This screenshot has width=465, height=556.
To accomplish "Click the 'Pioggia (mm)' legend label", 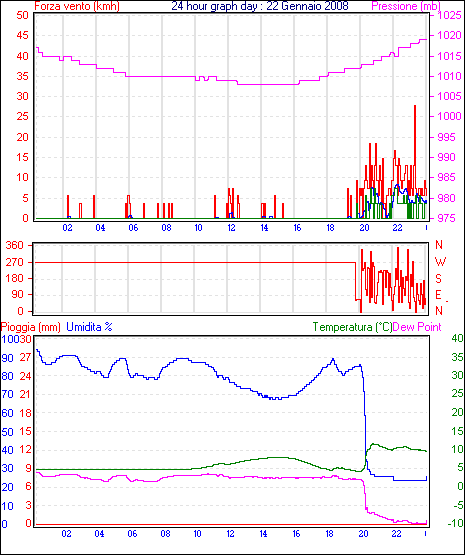I will point(31,327).
